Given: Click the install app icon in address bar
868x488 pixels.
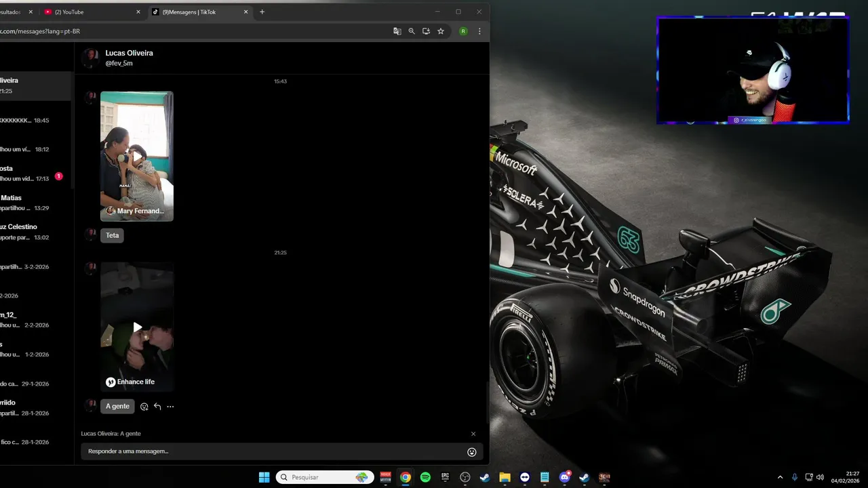Looking at the screenshot, I should (x=426, y=31).
